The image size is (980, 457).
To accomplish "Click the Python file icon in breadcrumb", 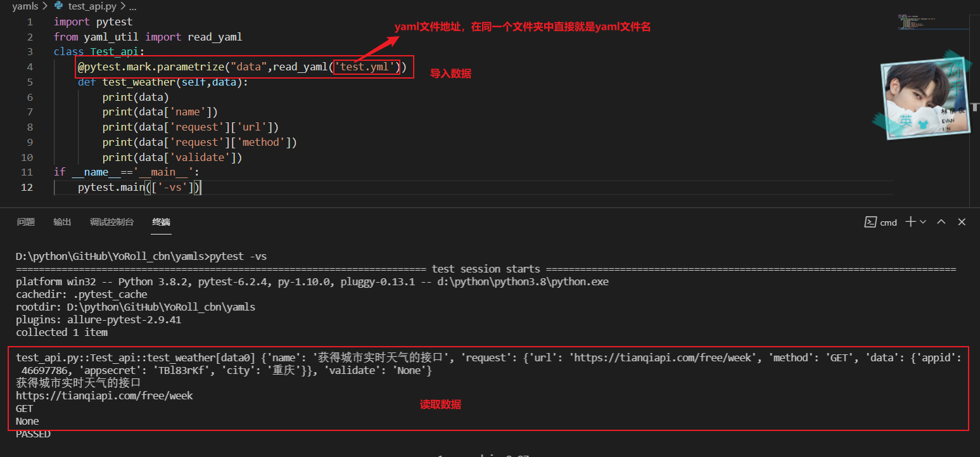I will tap(59, 7).
